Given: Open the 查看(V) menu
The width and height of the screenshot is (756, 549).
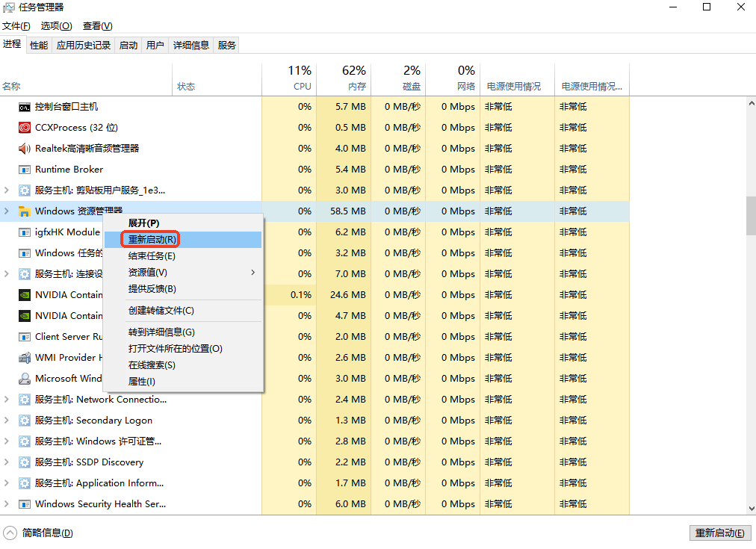Looking at the screenshot, I should point(97,26).
